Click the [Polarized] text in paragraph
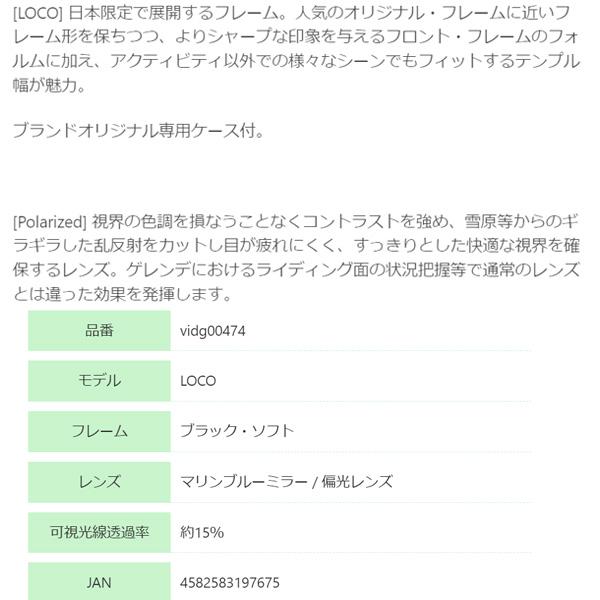Viewport: 600px width, 600px height. point(50,222)
